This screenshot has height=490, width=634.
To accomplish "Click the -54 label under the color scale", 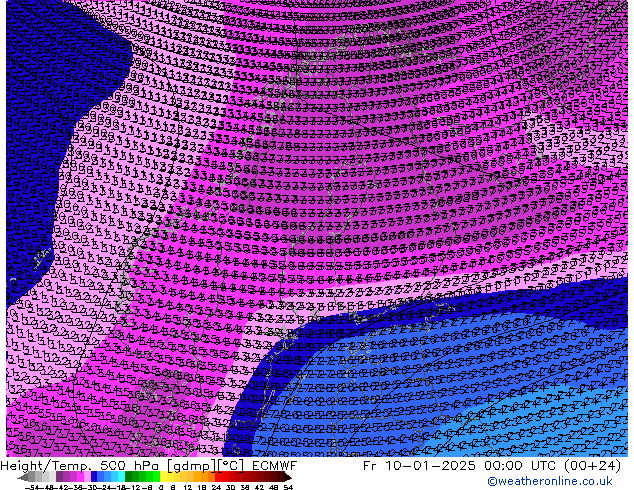I will coord(31,487).
